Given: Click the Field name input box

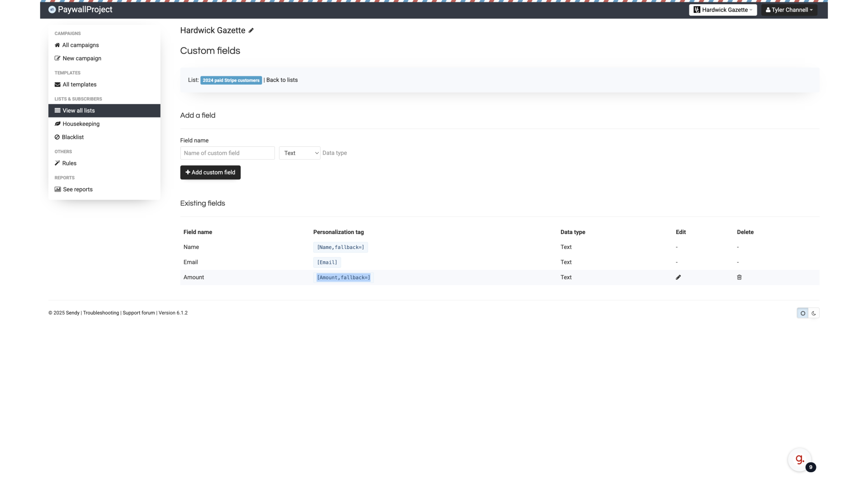Looking at the screenshot, I should tap(227, 153).
